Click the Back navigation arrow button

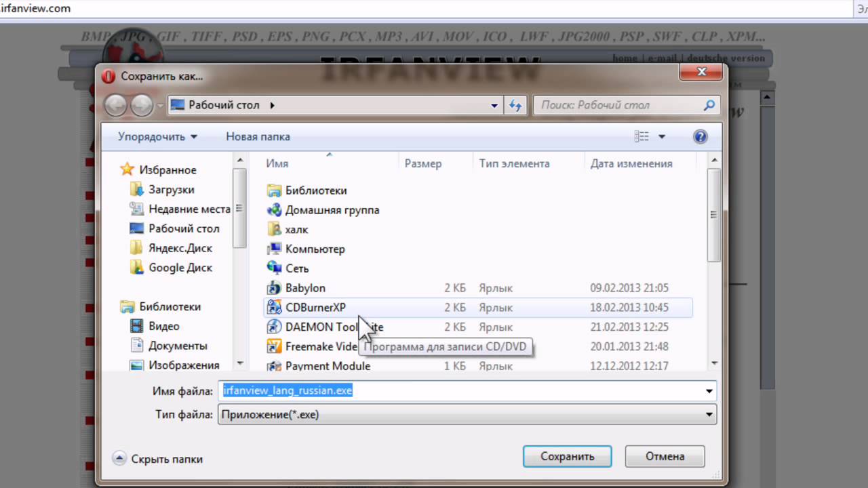[116, 105]
